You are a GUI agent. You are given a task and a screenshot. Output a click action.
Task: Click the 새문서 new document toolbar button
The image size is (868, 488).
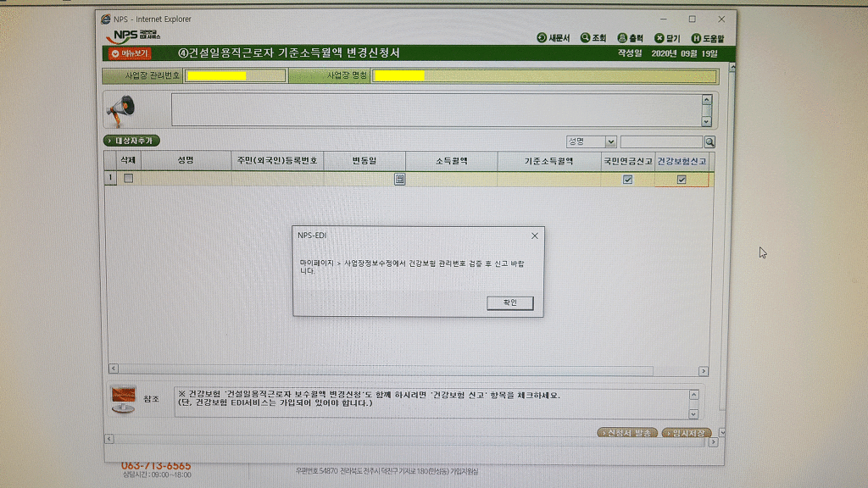tap(553, 37)
